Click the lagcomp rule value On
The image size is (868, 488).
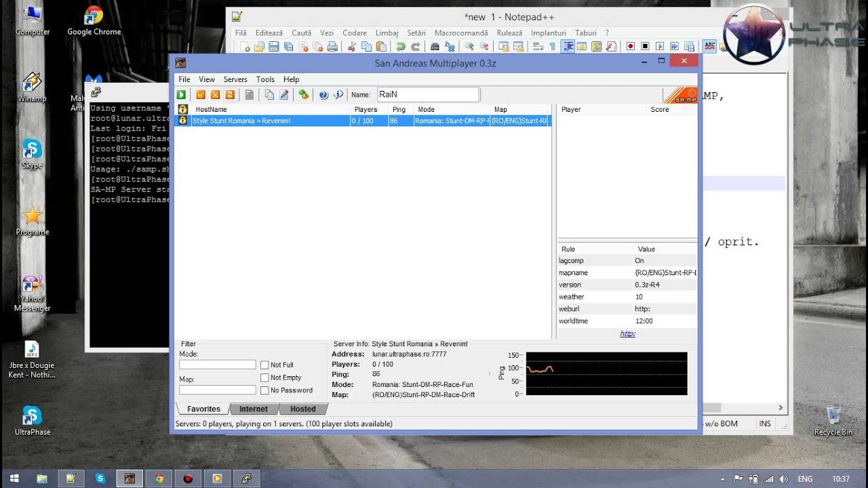tap(639, 260)
